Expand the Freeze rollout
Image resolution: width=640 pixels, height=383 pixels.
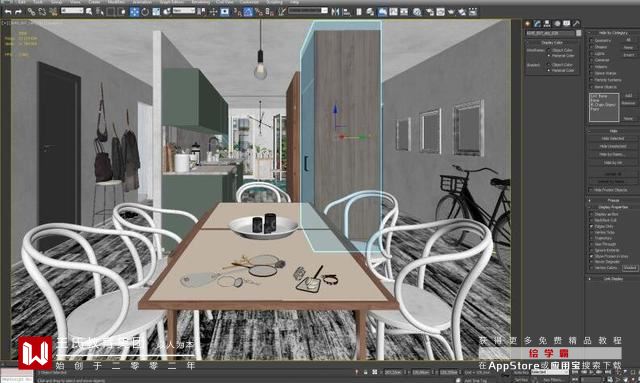pyautogui.click(x=613, y=200)
